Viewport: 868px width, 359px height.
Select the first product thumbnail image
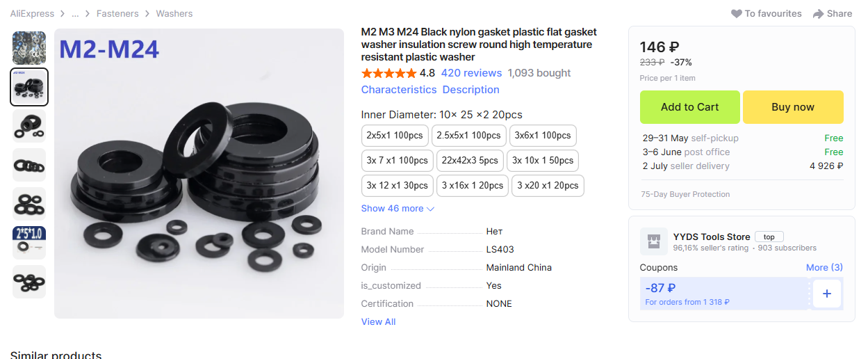pyautogui.click(x=29, y=48)
